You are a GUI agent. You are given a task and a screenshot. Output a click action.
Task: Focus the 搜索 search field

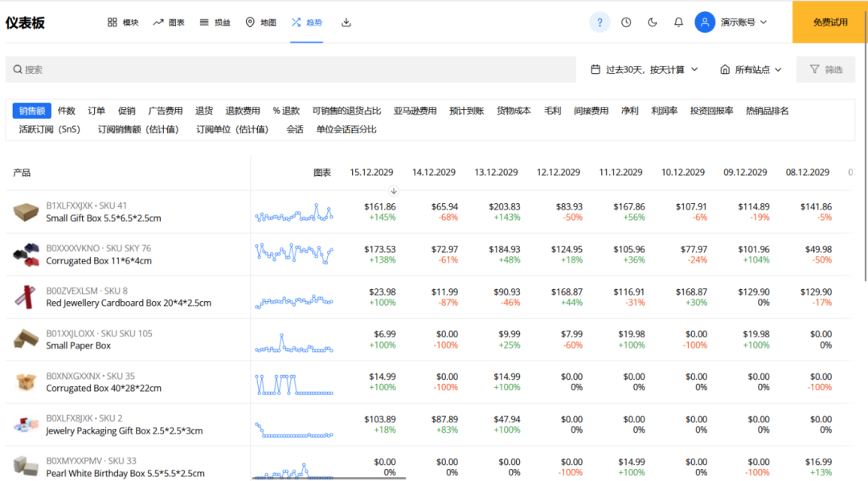(291, 69)
